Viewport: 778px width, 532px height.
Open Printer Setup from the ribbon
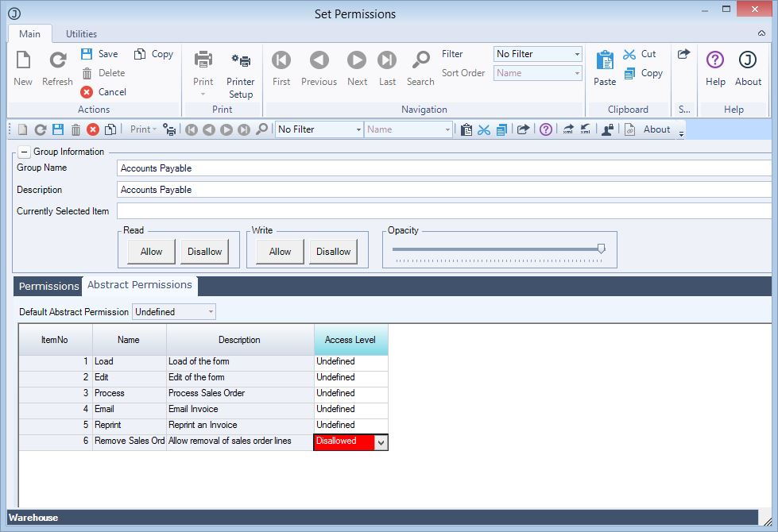point(240,61)
